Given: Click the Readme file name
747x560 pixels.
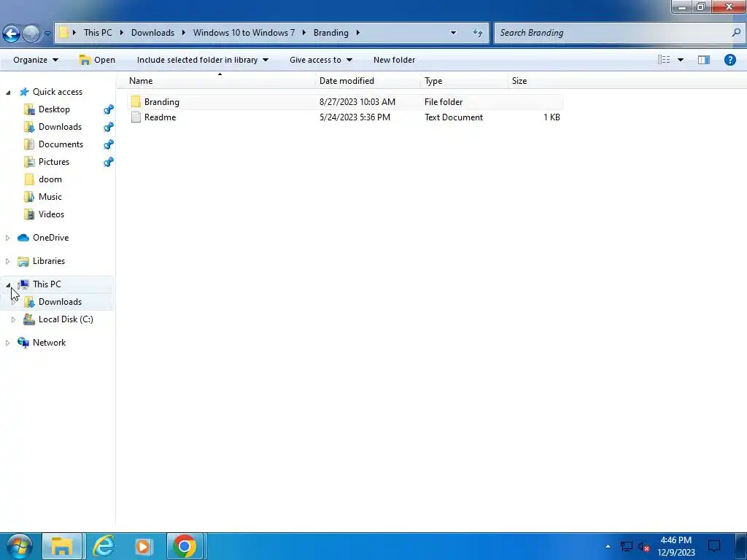Looking at the screenshot, I should (160, 117).
